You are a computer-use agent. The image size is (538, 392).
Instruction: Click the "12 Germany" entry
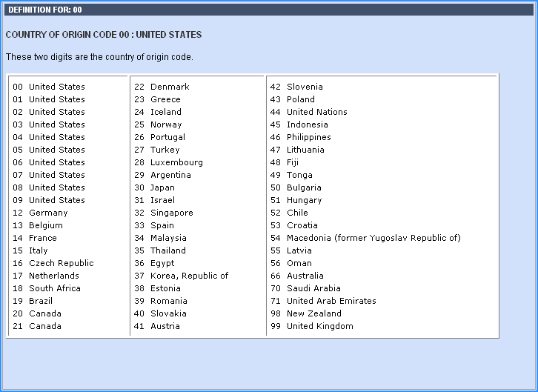click(40, 213)
